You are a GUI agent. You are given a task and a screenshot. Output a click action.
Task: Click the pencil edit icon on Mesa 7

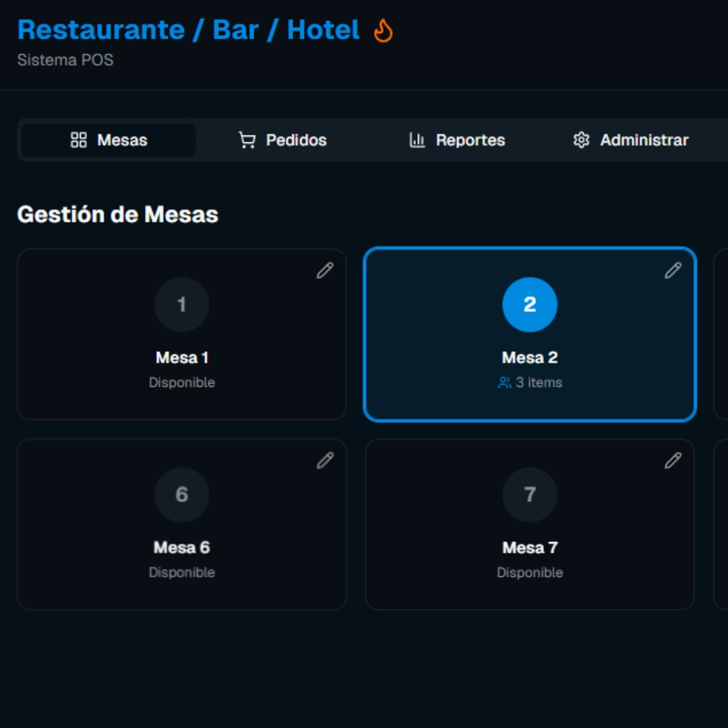point(673,461)
